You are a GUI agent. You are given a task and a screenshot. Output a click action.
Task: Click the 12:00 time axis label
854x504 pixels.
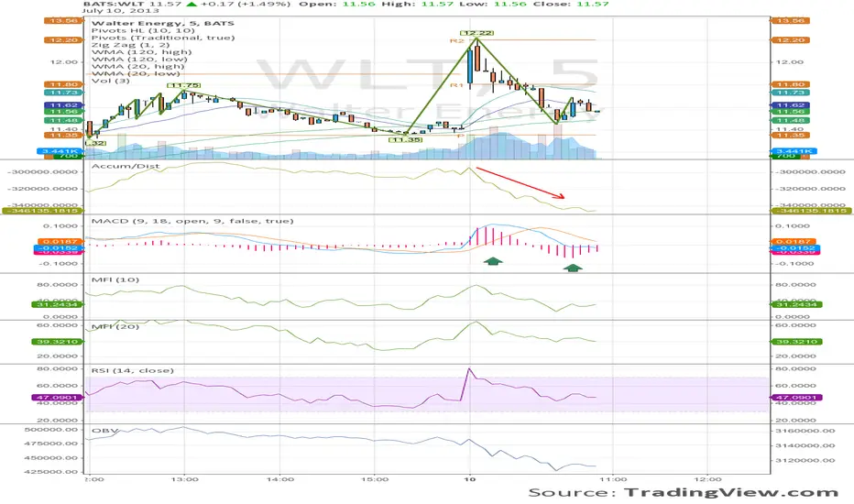[707, 479]
